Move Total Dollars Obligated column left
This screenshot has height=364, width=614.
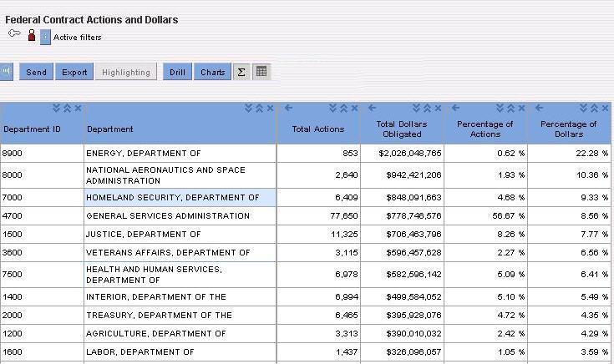point(372,108)
